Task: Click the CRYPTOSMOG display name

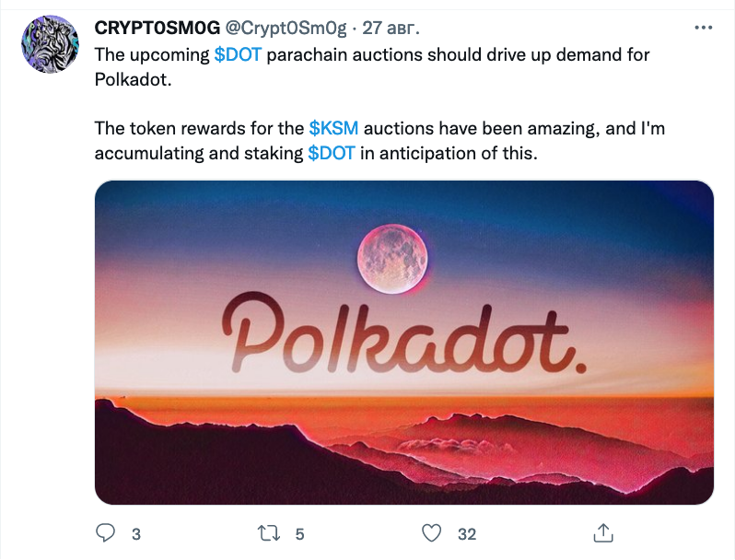Action: (157, 29)
